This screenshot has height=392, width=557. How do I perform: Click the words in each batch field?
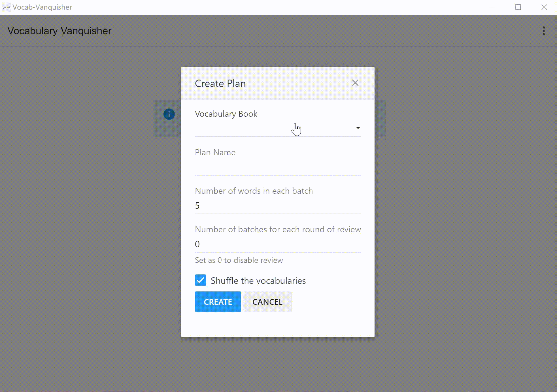tap(278, 206)
